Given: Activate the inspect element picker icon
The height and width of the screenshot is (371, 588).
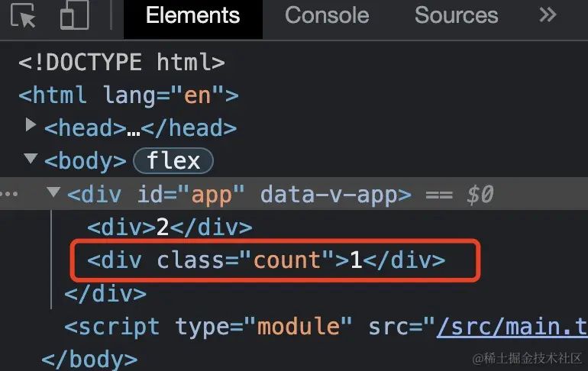Looking at the screenshot, I should (23, 15).
